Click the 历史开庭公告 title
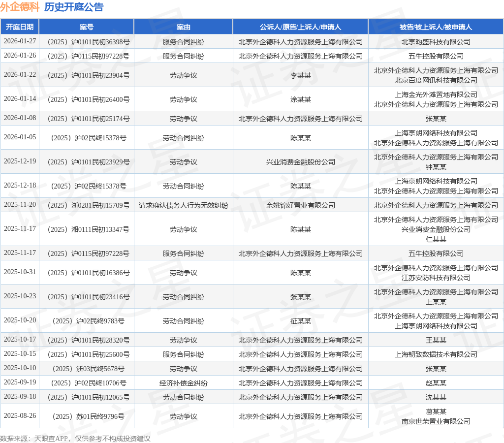 [74, 7]
